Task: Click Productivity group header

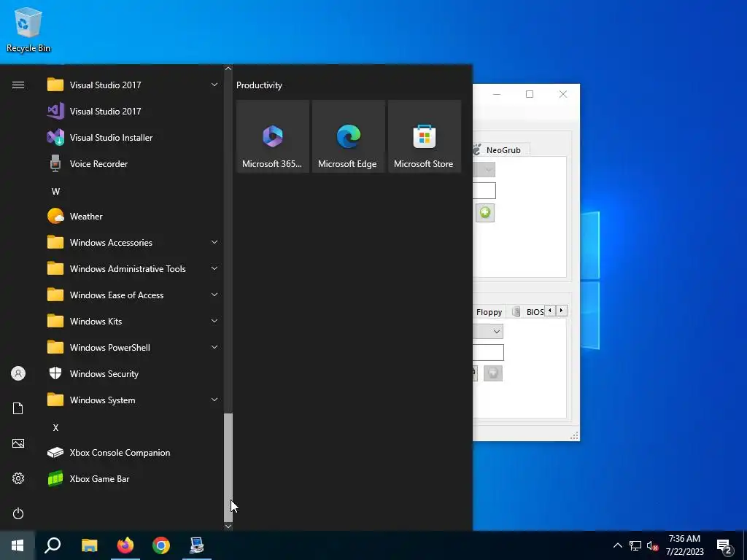Action: pos(259,85)
